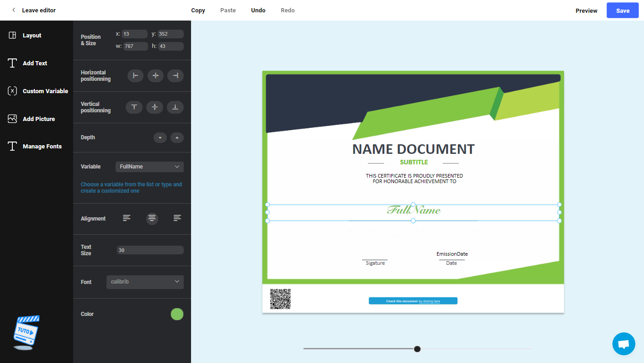Open the Variable dropdown showing FullName

(149, 167)
